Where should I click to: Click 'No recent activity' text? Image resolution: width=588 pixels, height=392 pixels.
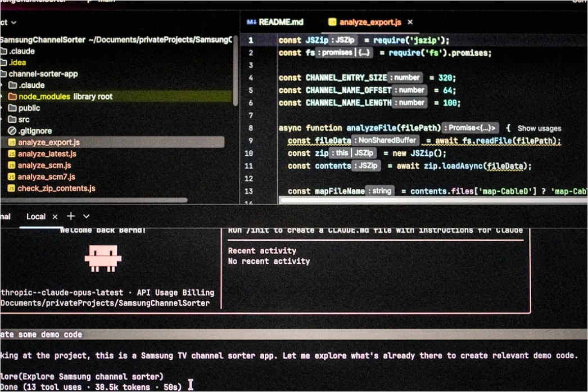click(269, 261)
